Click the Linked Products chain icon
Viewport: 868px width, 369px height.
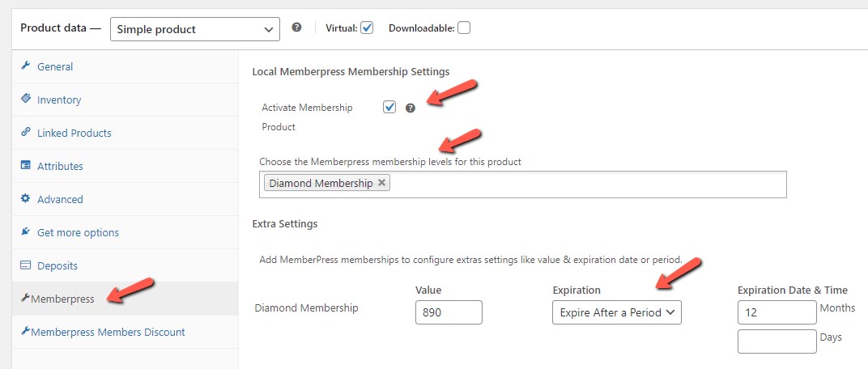25,132
